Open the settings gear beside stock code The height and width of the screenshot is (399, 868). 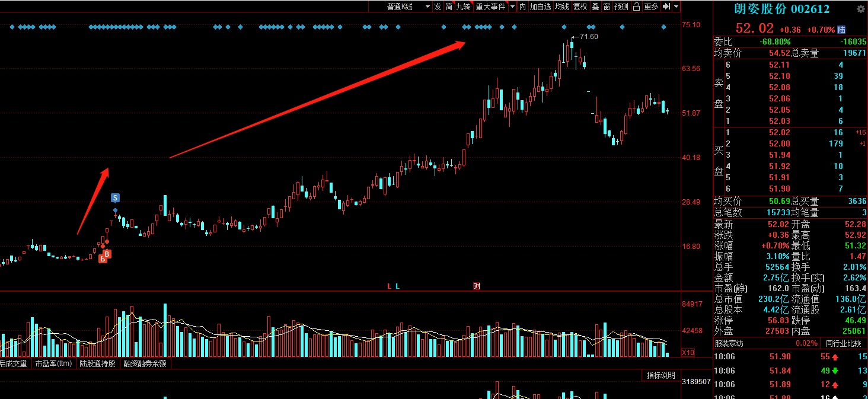click(861, 9)
